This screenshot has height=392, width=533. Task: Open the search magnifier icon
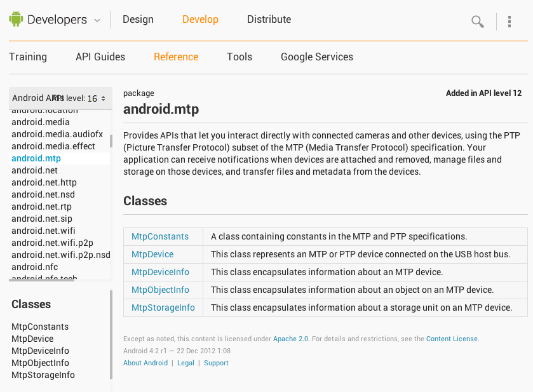coord(478,22)
